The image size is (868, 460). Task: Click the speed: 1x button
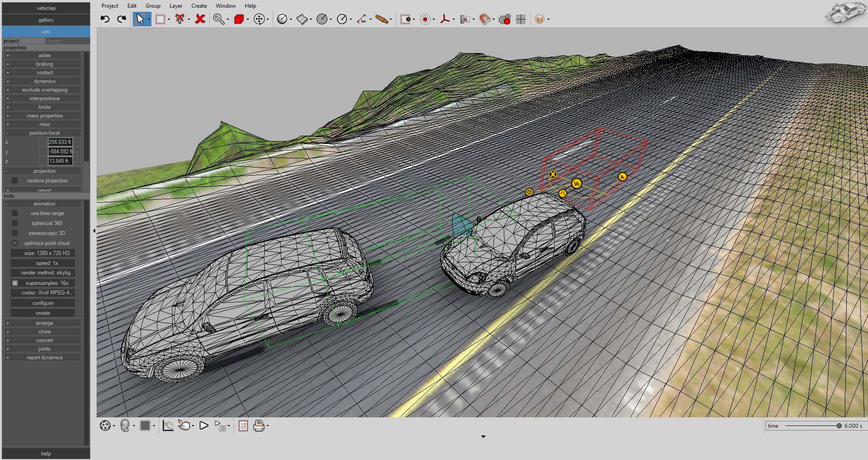(43, 263)
